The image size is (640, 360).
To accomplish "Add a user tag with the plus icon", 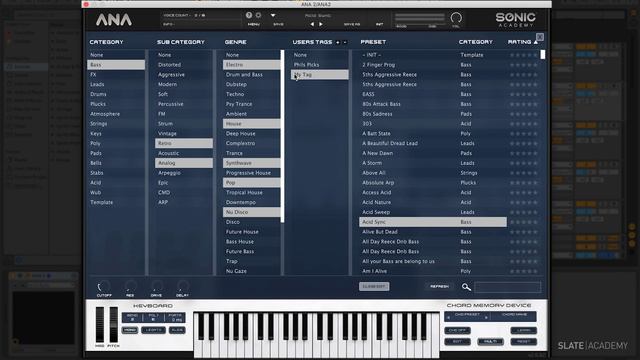I will (x=338, y=42).
